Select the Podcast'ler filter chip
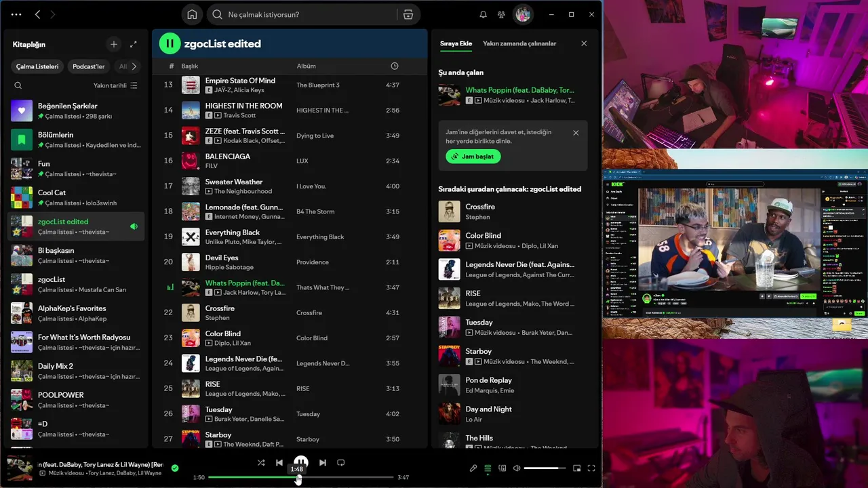The height and width of the screenshot is (488, 868). (89, 66)
